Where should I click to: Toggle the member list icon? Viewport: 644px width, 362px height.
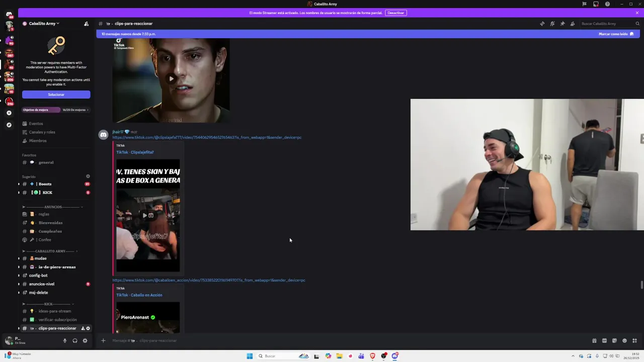pyautogui.click(x=573, y=24)
